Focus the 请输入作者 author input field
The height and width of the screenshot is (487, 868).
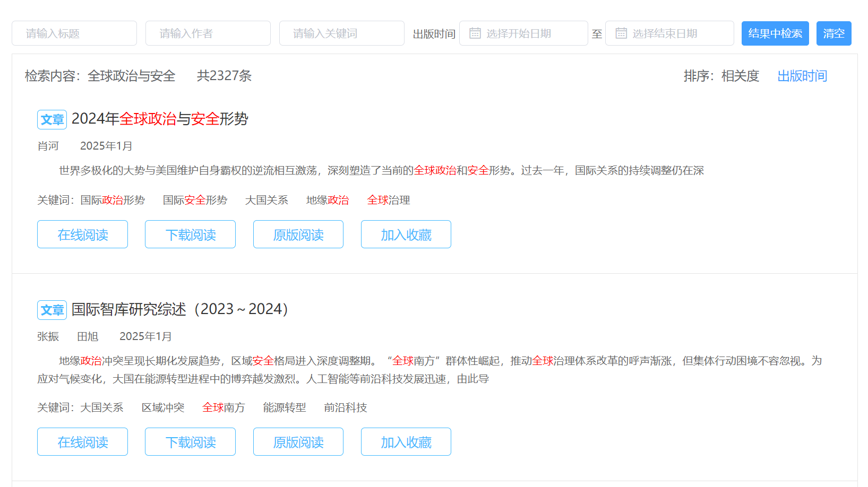(x=208, y=33)
